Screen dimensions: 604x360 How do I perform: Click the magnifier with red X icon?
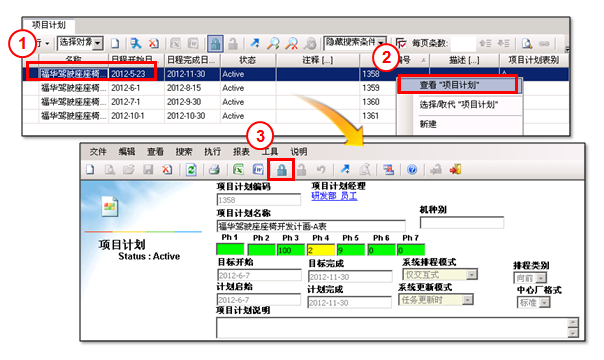(292, 44)
